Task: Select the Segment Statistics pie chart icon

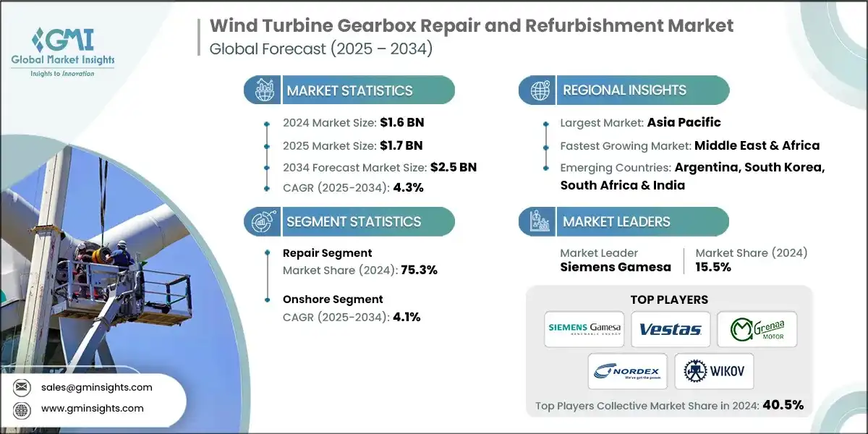Action: tap(261, 221)
